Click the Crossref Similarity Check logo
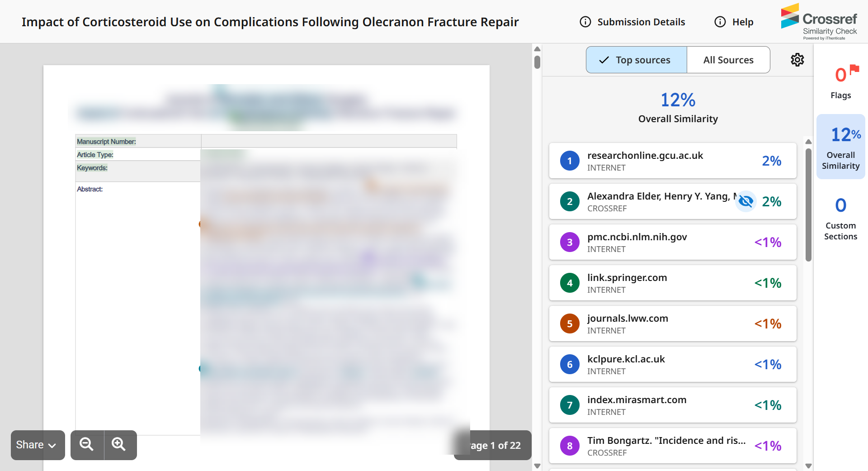Viewport: 868px width, 471px height. [819, 22]
